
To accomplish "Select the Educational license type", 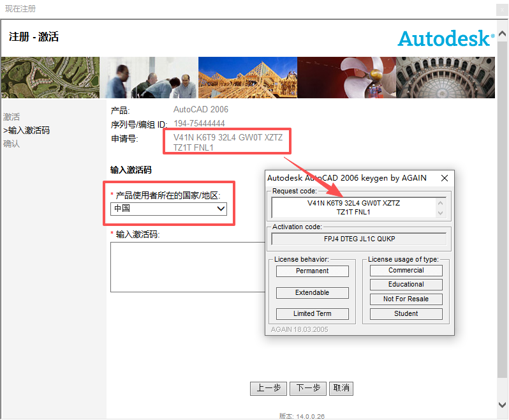I will pos(406,285).
